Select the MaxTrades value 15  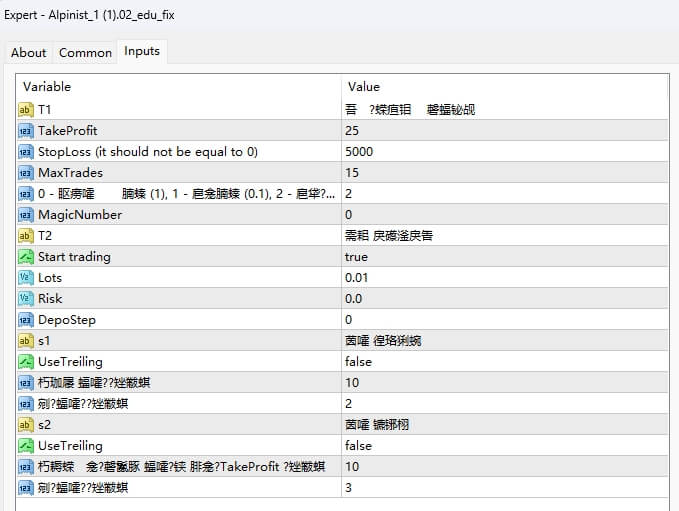pyautogui.click(x=352, y=173)
